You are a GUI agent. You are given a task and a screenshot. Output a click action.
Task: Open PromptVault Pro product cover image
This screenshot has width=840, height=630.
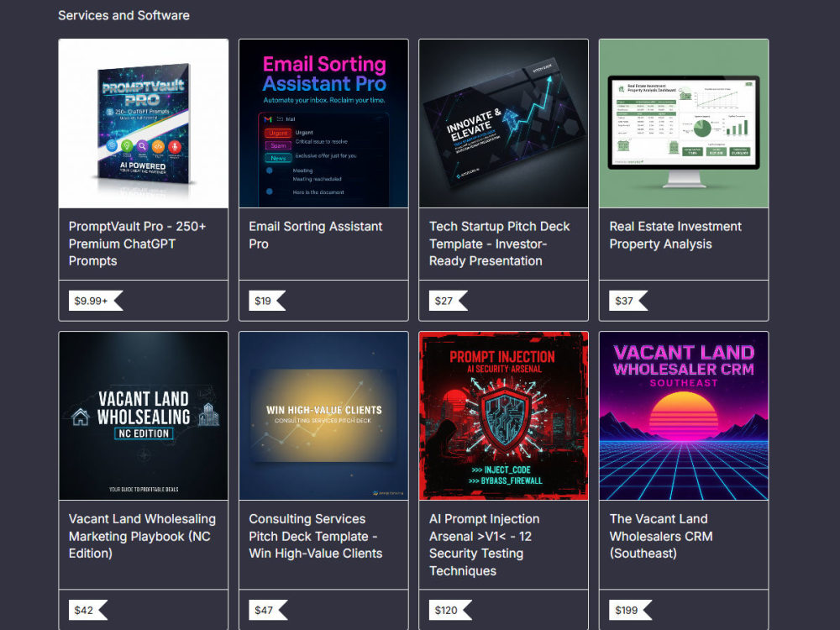pyautogui.click(x=143, y=123)
